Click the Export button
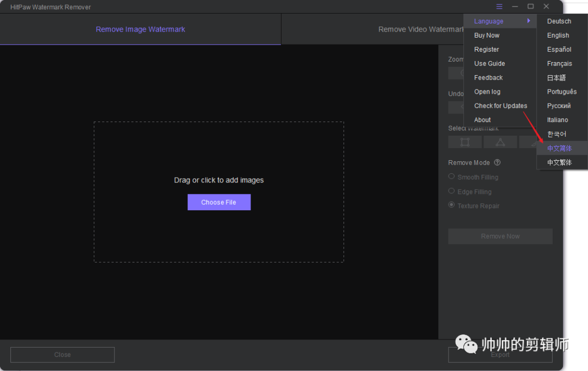 500,355
